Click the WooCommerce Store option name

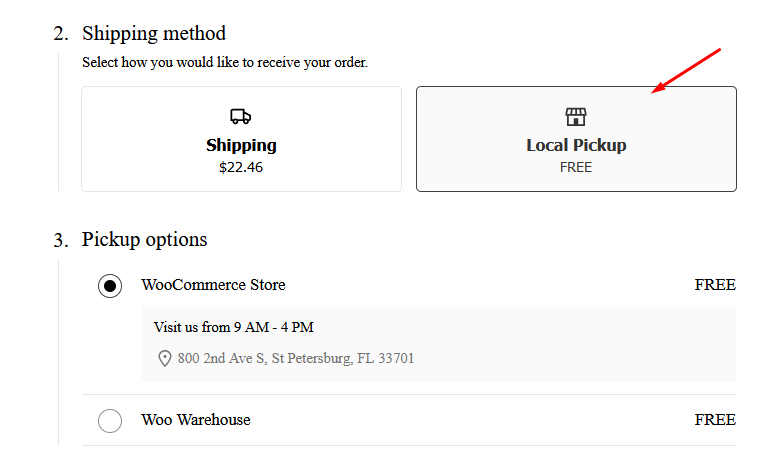(213, 285)
